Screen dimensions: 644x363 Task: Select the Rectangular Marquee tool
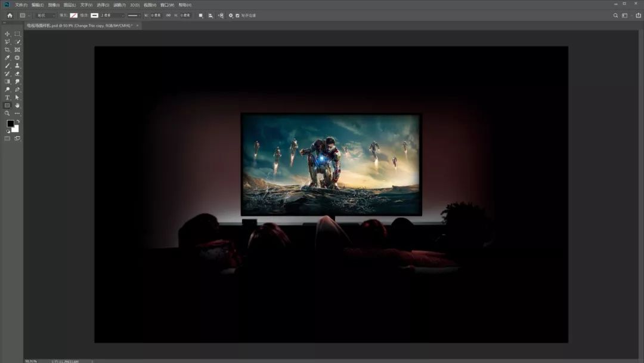coord(17,33)
